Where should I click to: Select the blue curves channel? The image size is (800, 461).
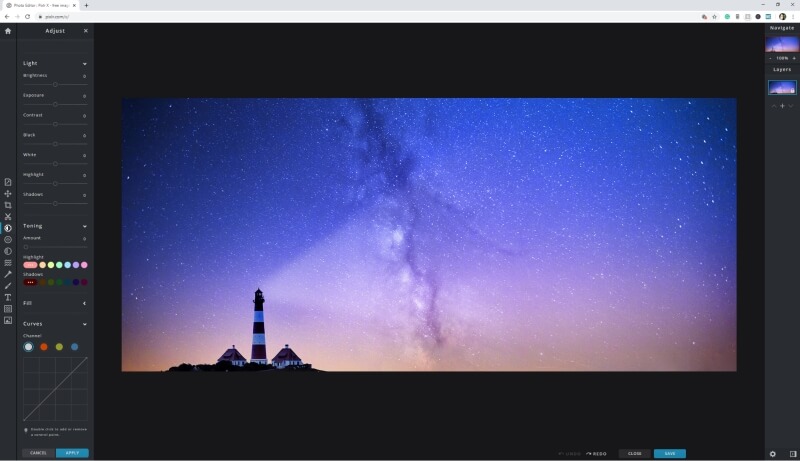pos(74,347)
